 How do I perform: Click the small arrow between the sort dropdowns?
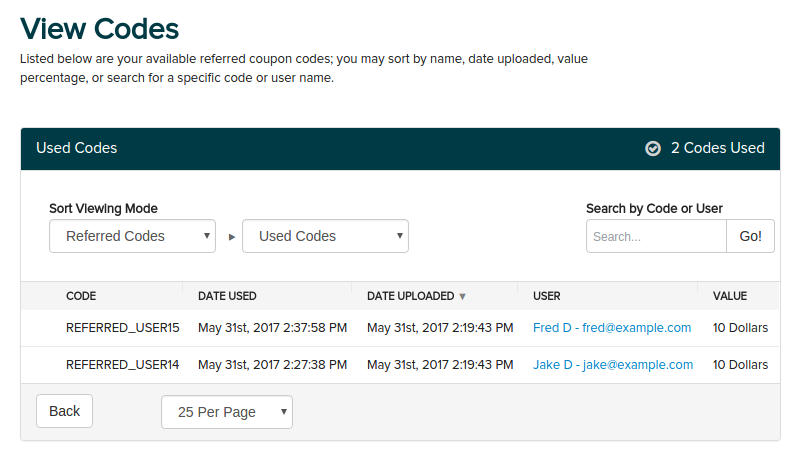[x=232, y=237]
